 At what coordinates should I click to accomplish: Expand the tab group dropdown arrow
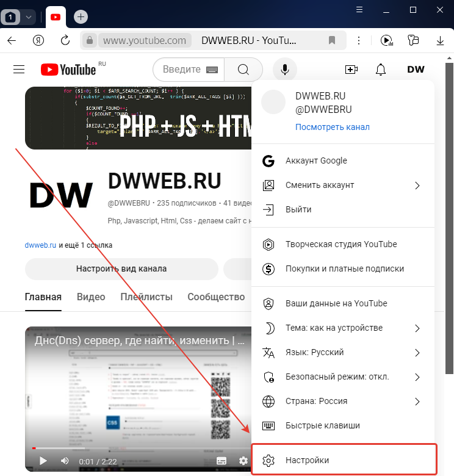click(29, 17)
